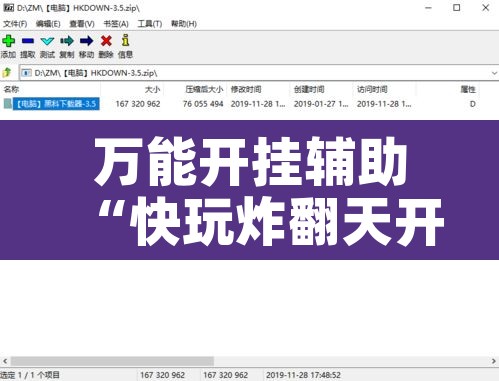Expand the address bar path dropdown

coord(494,73)
